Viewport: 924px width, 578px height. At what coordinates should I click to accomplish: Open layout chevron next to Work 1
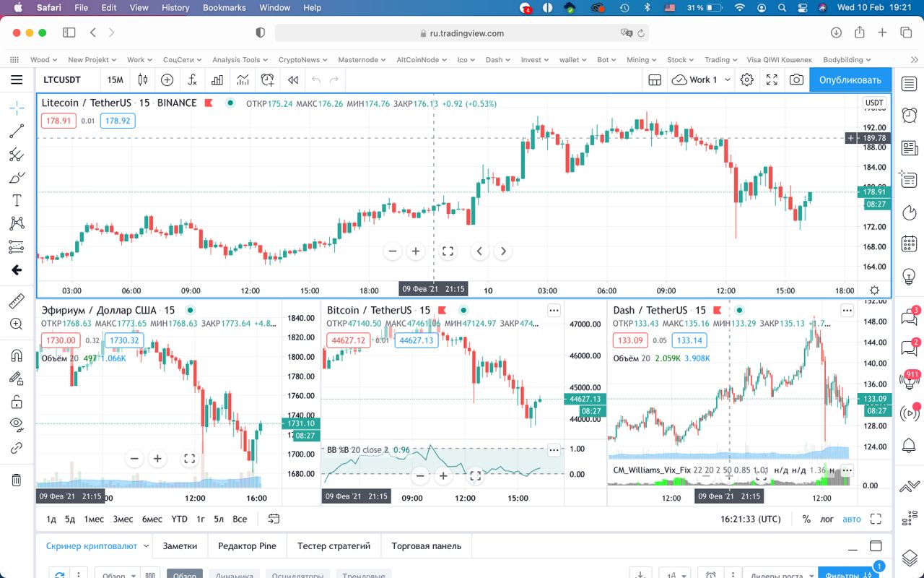728,79
